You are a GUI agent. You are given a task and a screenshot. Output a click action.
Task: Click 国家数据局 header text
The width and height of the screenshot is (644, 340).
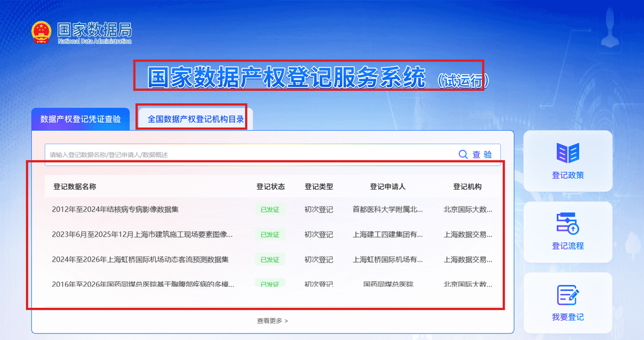(94, 30)
